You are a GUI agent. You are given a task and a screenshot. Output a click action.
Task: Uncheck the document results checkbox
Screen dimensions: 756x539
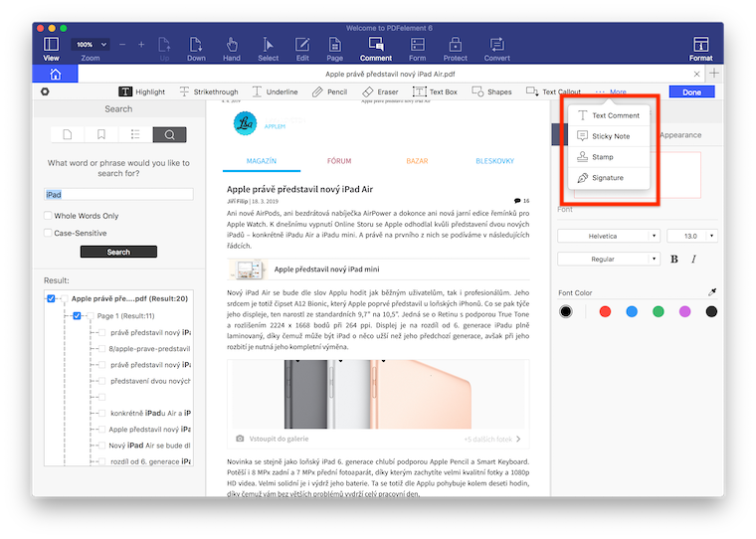tap(51, 298)
